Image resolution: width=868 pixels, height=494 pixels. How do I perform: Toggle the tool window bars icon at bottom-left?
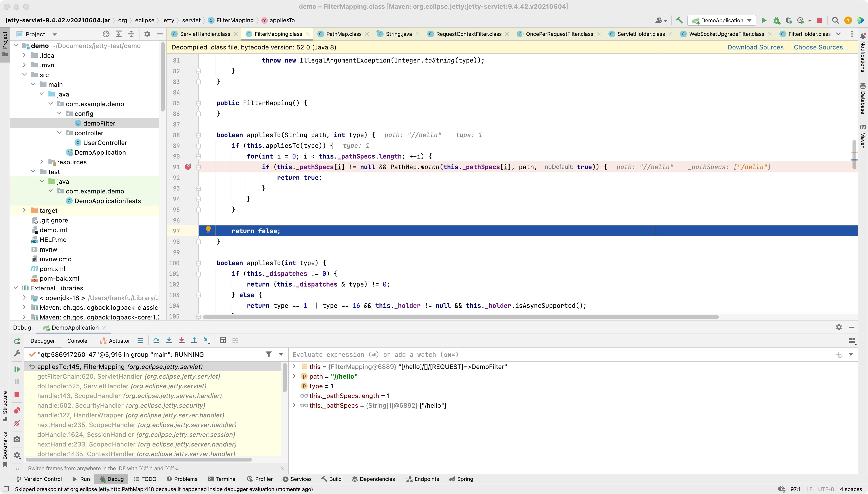5,489
